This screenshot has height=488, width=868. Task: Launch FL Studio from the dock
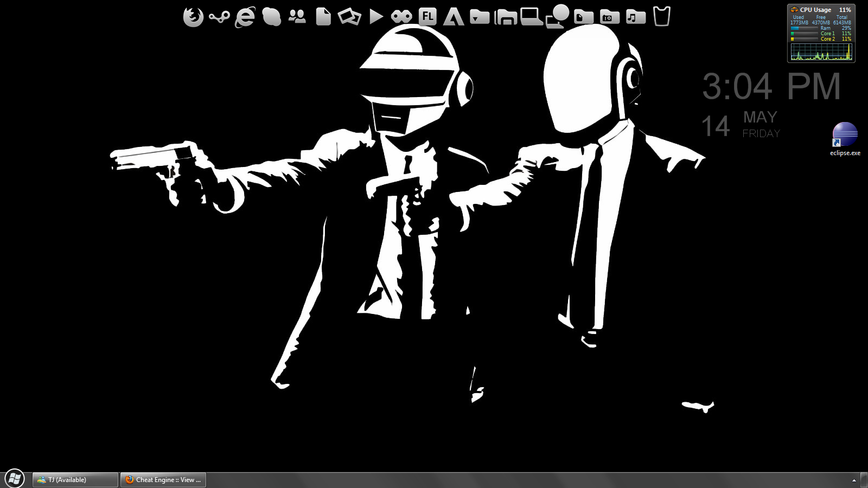[427, 16]
